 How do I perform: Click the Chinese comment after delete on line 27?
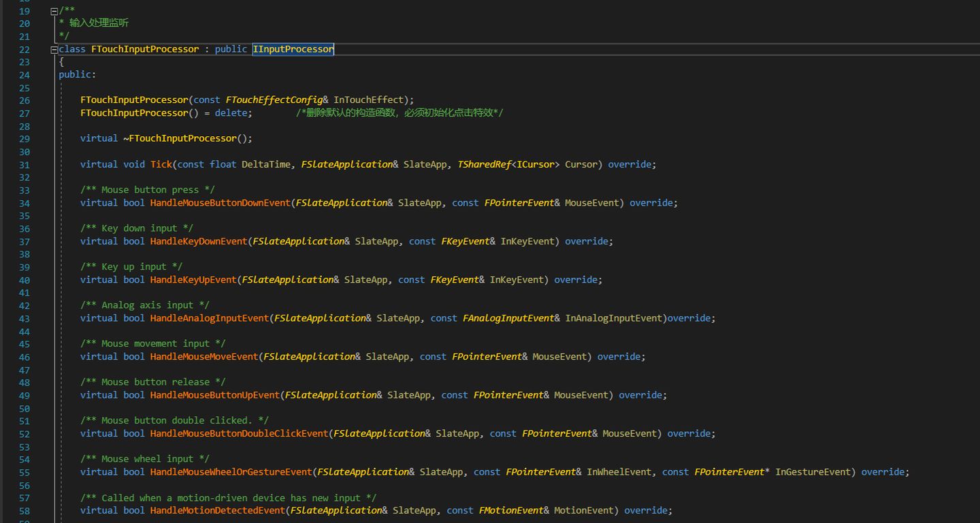pyautogui.click(x=400, y=112)
